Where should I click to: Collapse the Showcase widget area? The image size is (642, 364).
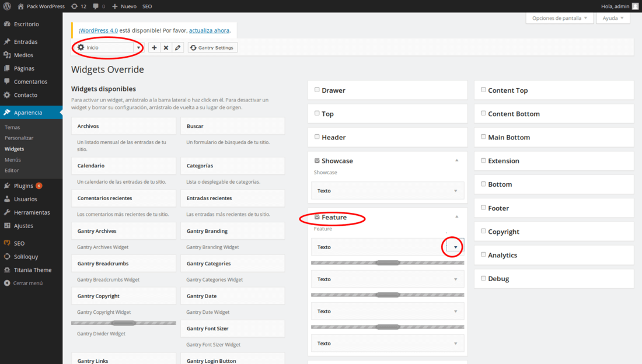click(x=456, y=160)
